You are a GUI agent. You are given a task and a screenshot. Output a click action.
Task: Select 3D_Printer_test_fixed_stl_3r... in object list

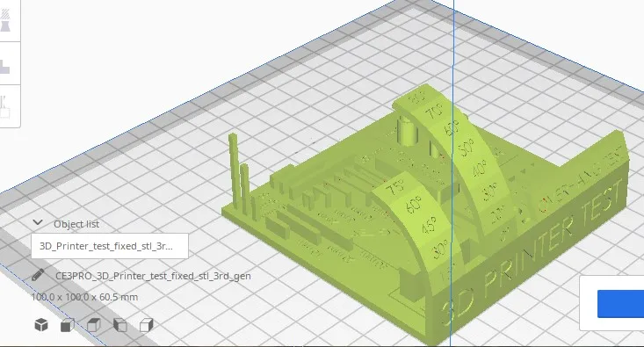[x=110, y=246]
